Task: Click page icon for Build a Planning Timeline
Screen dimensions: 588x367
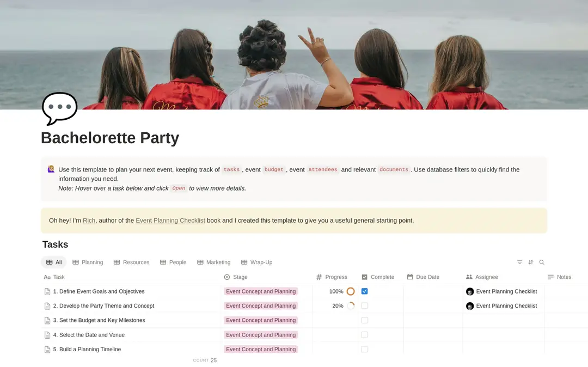Action: point(47,350)
